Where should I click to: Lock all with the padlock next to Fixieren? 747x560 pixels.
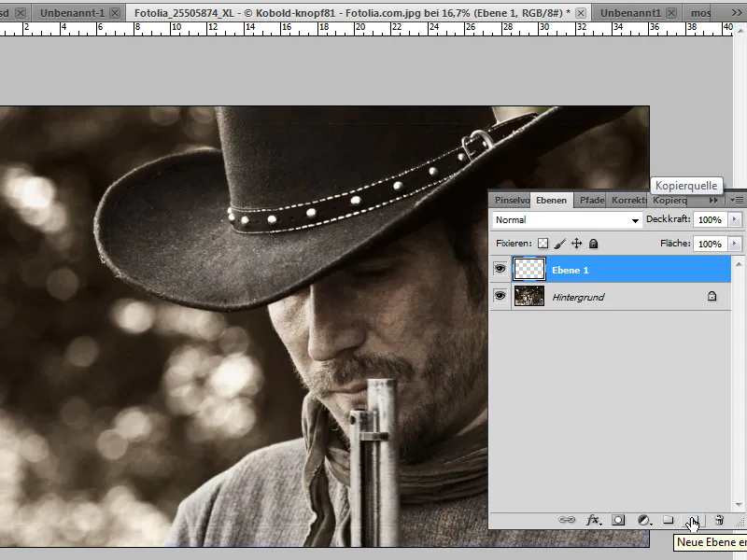point(593,244)
